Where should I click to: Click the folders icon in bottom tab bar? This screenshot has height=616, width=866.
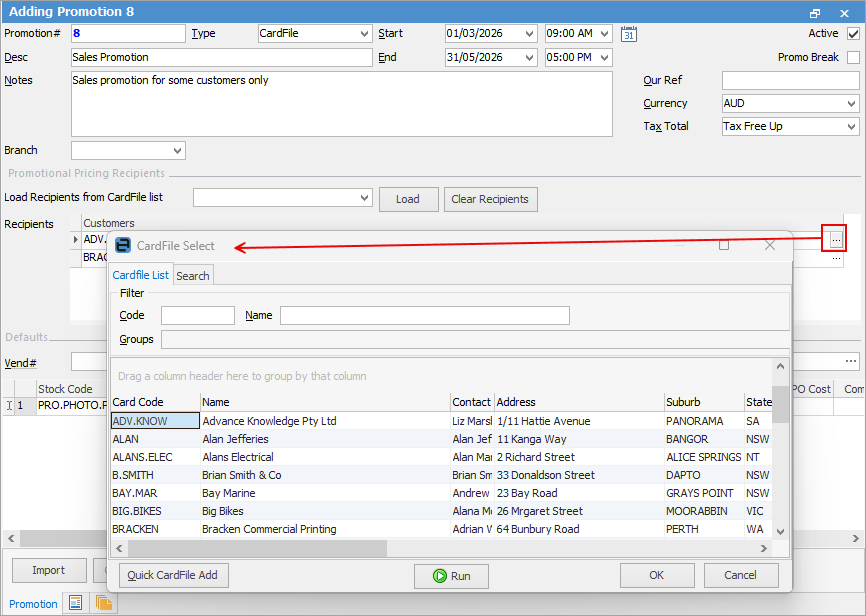pyautogui.click(x=103, y=603)
